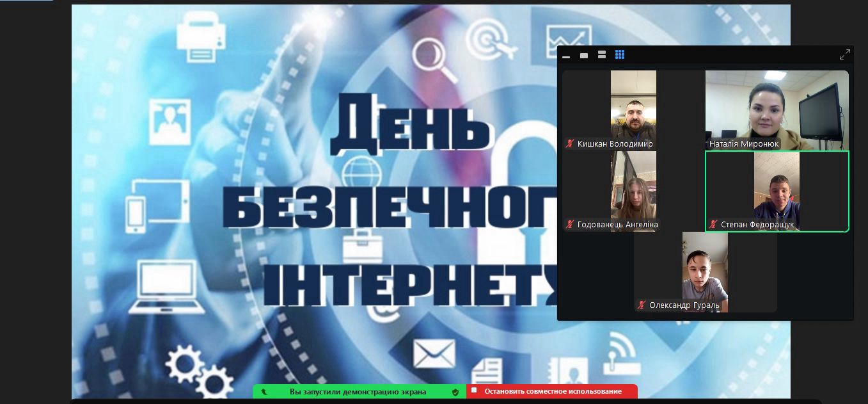Switch to single active speaker view icon
This screenshot has height=404, width=868.
click(x=584, y=56)
